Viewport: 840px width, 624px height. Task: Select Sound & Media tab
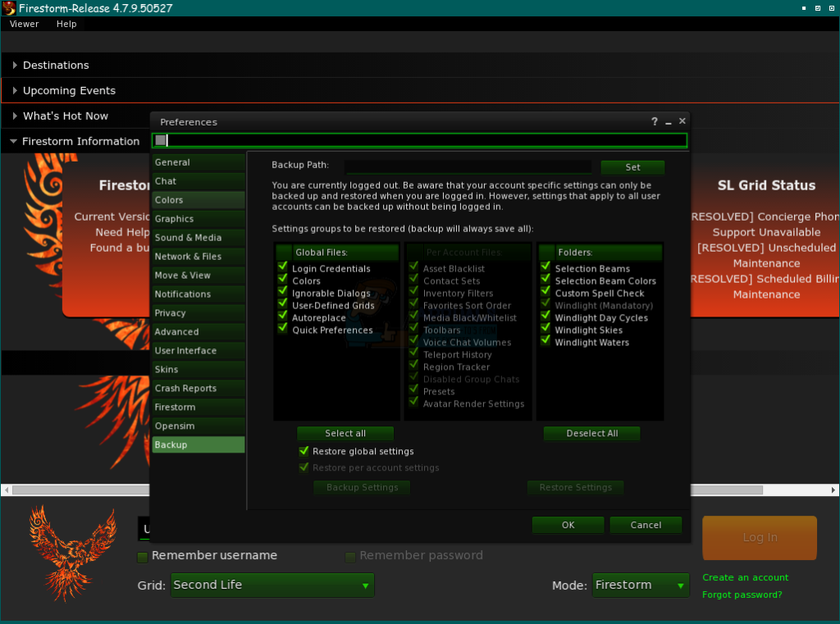199,237
